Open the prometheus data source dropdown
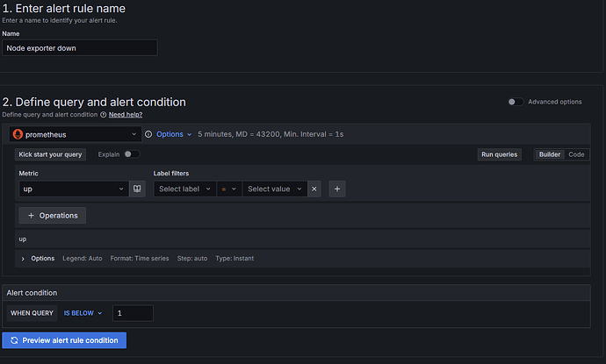This screenshot has height=364, width=606. (x=76, y=134)
